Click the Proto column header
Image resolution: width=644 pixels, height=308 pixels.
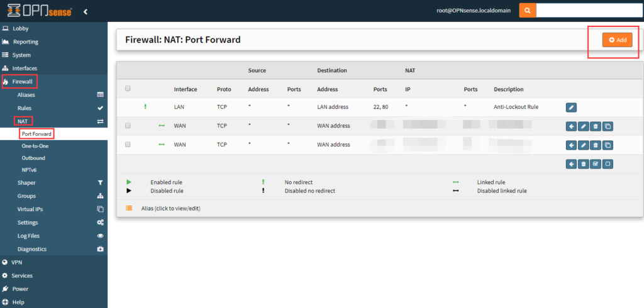click(224, 89)
